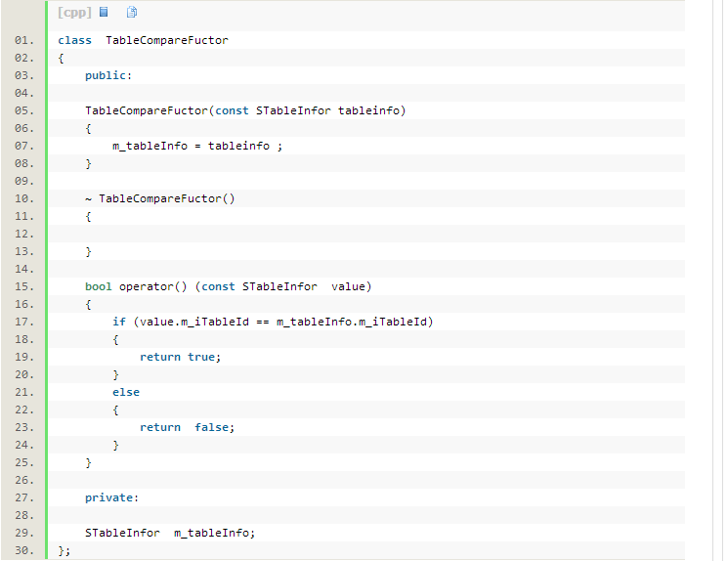Click the destructor '~ TableCompareFuctor()'
728x561 pixels.
coord(160,198)
